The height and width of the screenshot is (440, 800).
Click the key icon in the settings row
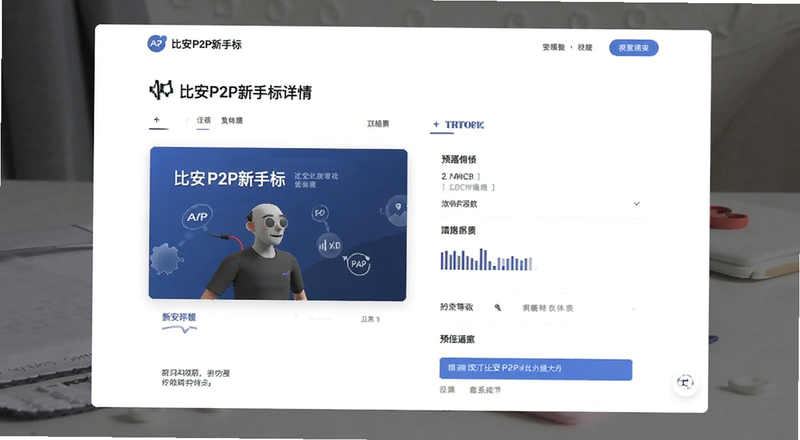(x=498, y=307)
